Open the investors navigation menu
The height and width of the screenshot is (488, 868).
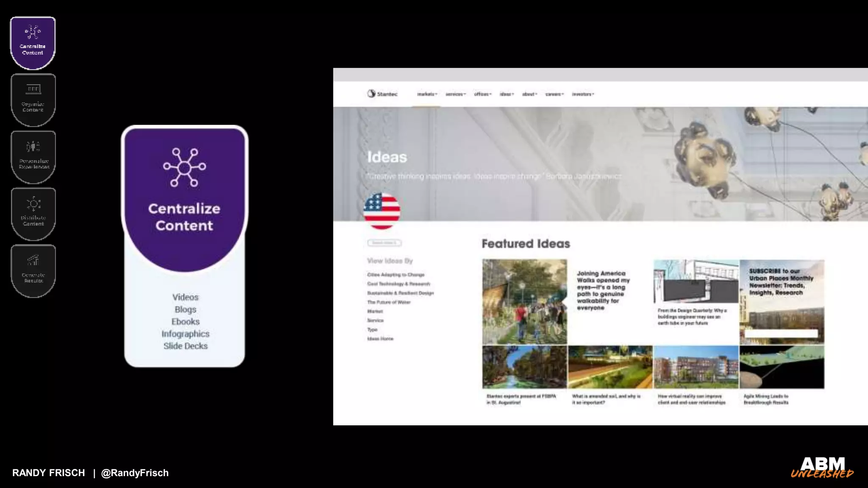click(x=583, y=94)
